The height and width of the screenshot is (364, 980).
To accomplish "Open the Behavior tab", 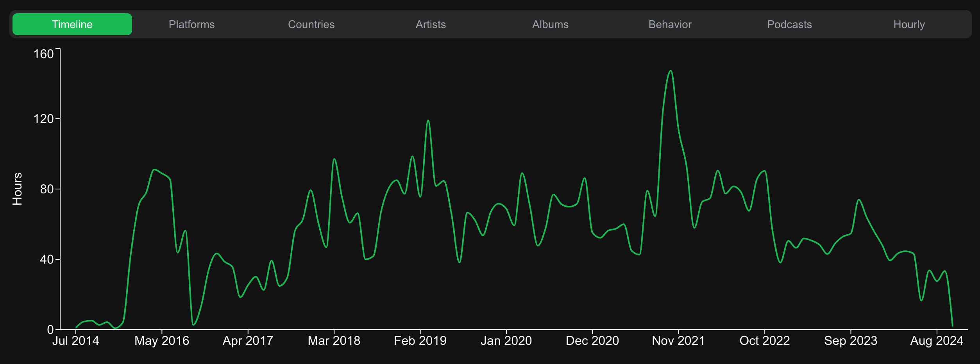I will point(670,24).
